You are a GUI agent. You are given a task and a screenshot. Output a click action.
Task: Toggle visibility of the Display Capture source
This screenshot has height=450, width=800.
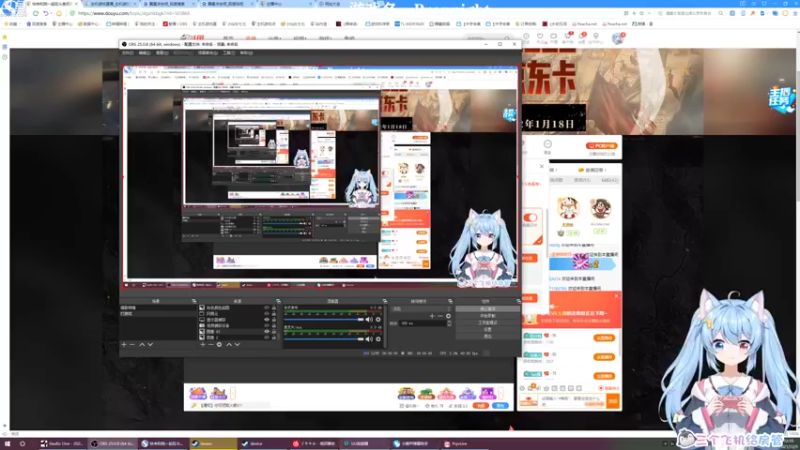coord(266,320)
